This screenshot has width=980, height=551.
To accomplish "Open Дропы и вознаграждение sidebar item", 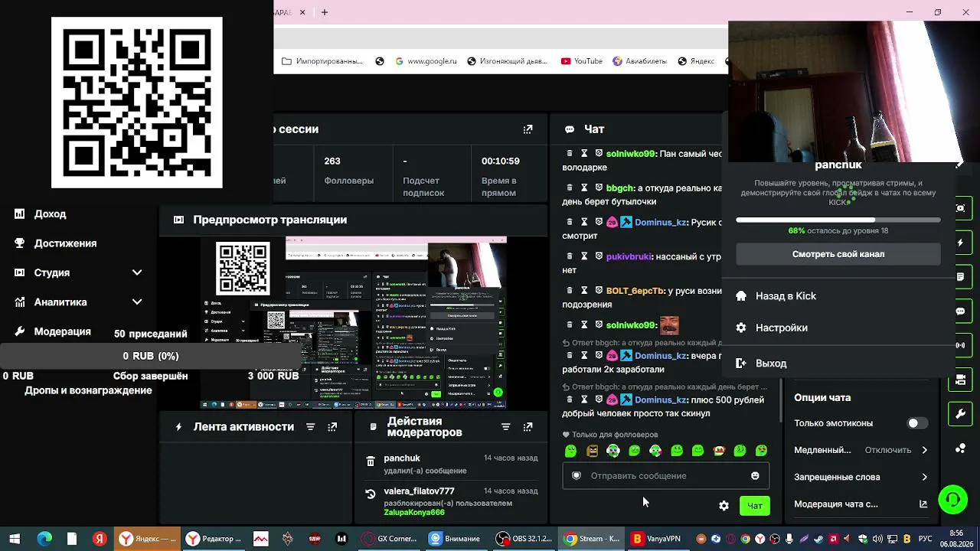I will tap(88, 390).
